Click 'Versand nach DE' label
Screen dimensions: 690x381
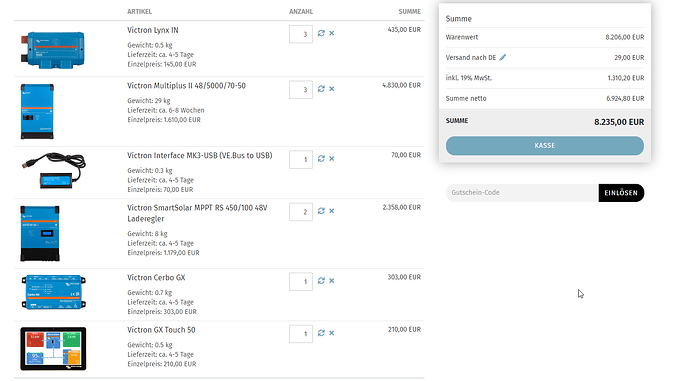[471, 58]
